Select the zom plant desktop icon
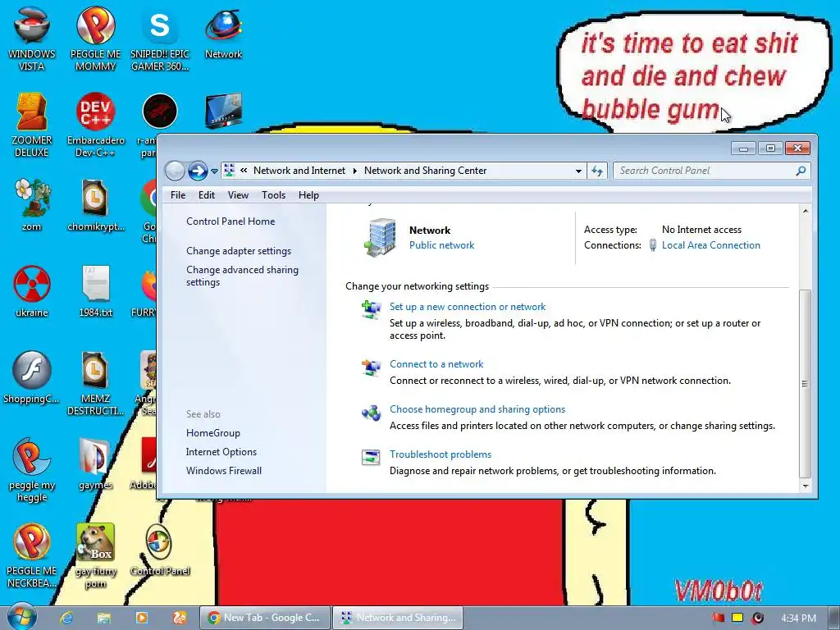 tap(32, 205)
